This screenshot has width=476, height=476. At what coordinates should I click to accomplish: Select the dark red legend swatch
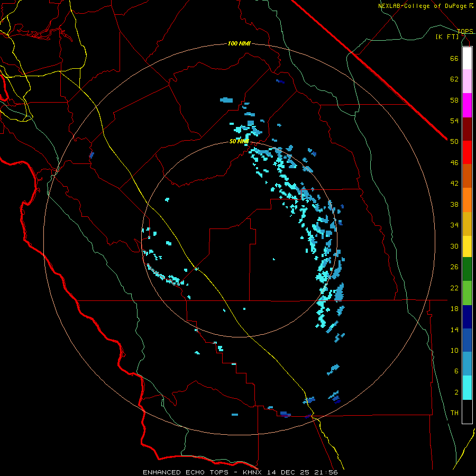pyautogui.click(x=467, y=129)
